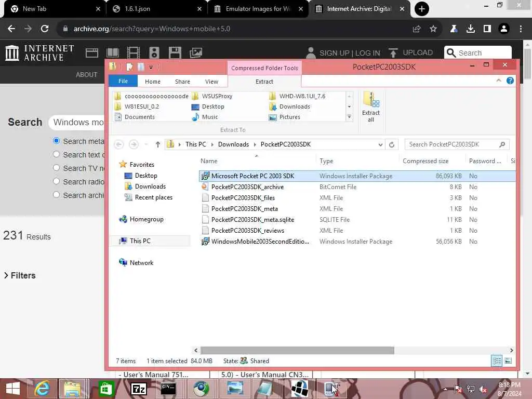Open Homegroup in navigation pane

[141, 219]
